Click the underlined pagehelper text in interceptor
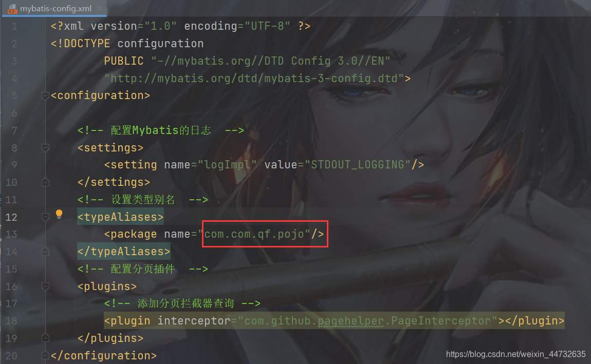This screenshot has height=364, width=591. (350, 321)
